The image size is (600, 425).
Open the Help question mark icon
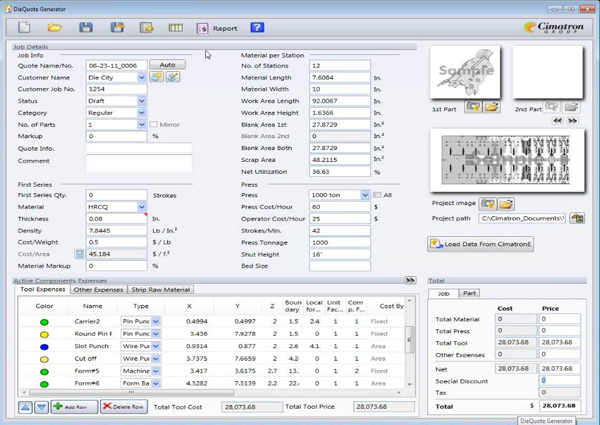[x=257, y=28]
